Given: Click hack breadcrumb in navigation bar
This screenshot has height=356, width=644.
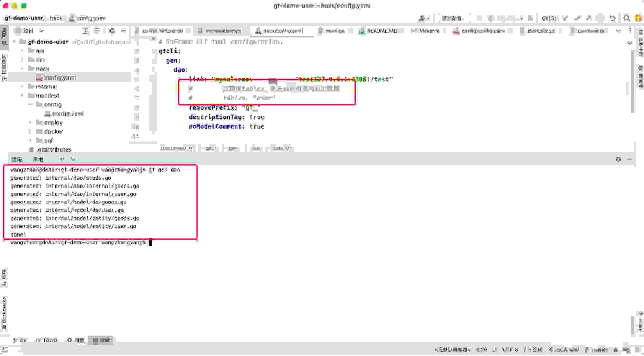Looking at the screenshot, I should click(x=56, y=18).
